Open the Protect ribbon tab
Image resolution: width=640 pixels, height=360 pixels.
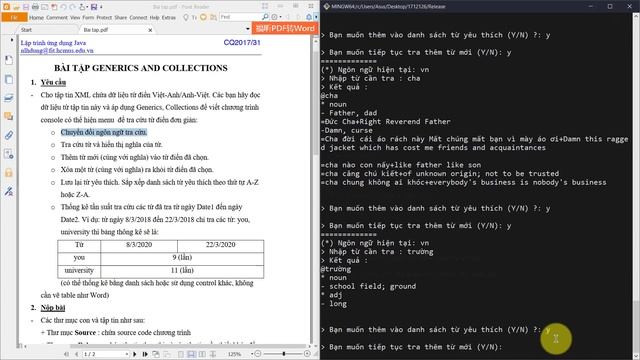(x=104, y=18)
